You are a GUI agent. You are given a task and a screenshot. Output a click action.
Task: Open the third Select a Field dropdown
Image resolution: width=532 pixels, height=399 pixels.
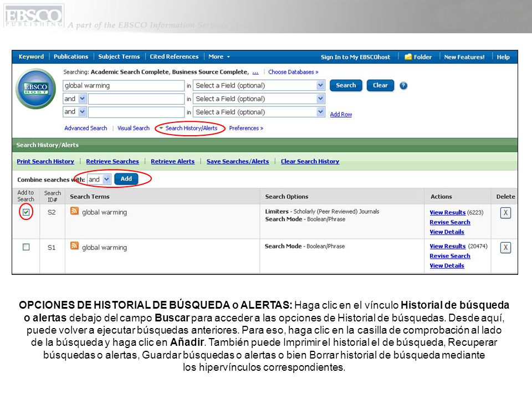259,112
